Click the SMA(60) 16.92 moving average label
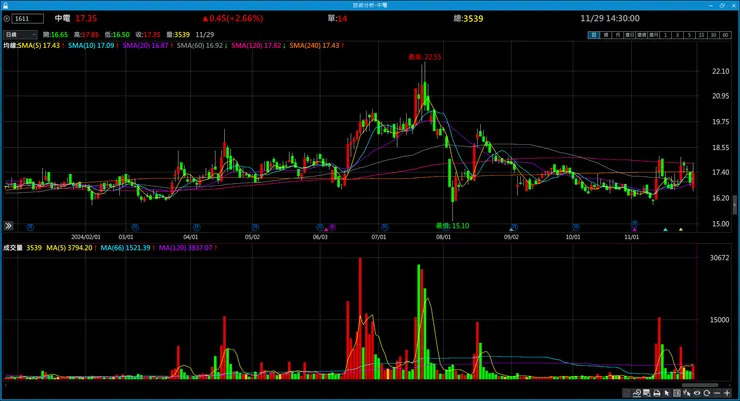The image size is (740, 401). (200, 46)
